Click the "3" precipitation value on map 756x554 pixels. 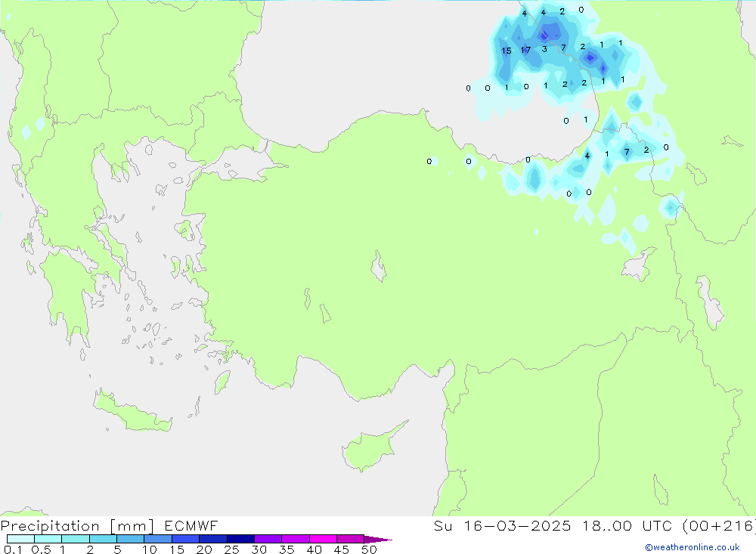click(544, 49)
